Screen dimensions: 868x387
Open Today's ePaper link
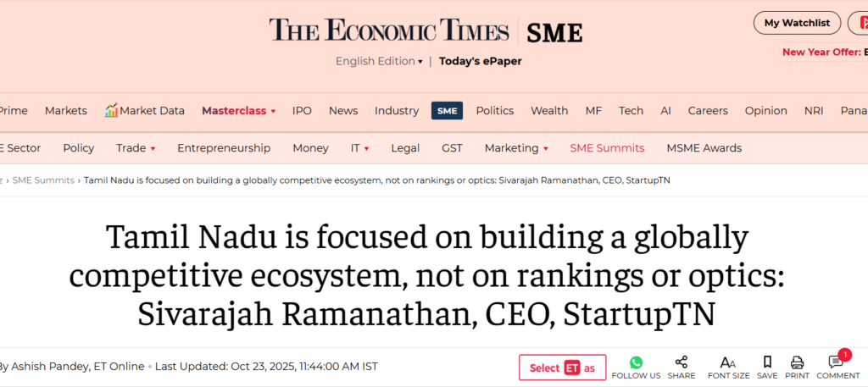[481, 61]
